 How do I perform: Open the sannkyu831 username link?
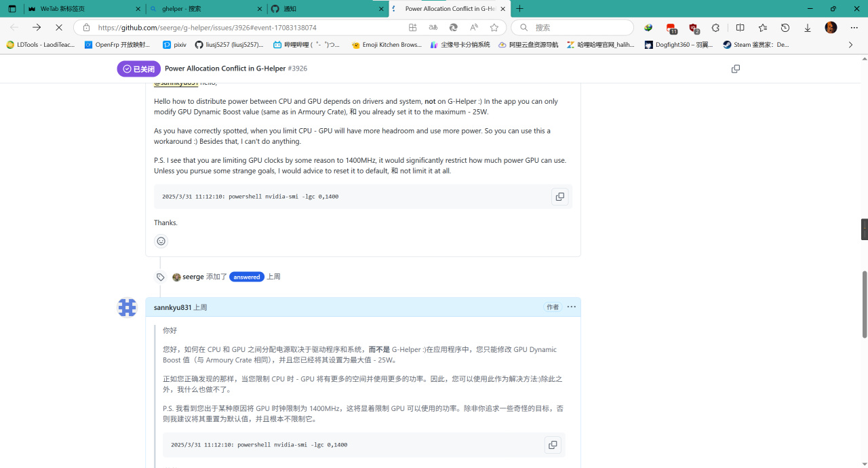tap(173, 307)
